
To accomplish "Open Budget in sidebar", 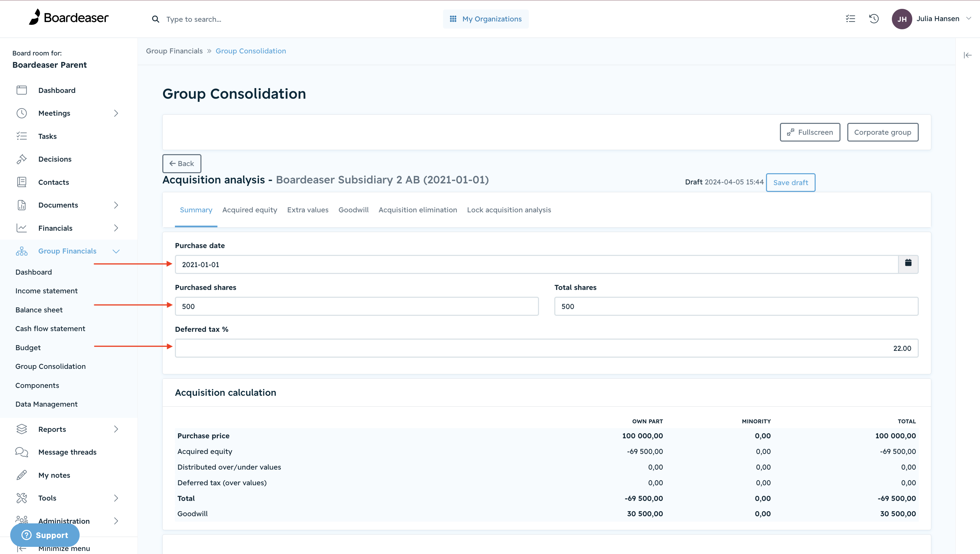I will tap(28, 347).
